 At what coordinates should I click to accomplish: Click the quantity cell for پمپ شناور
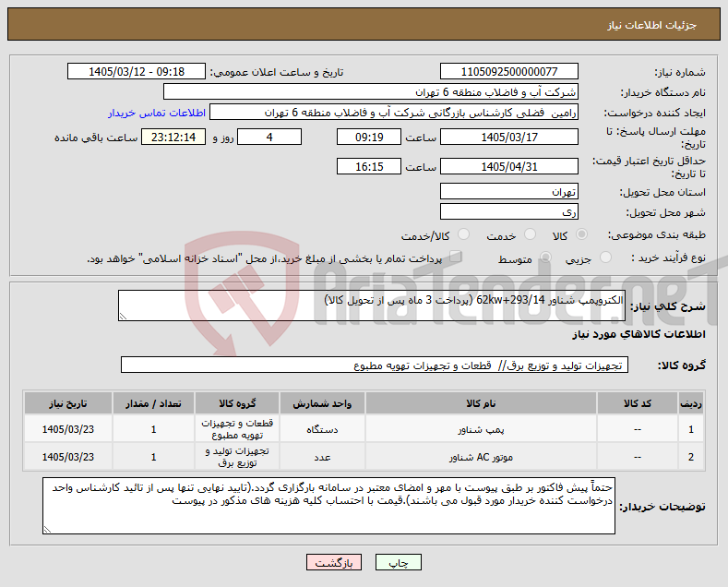point(153,429)
